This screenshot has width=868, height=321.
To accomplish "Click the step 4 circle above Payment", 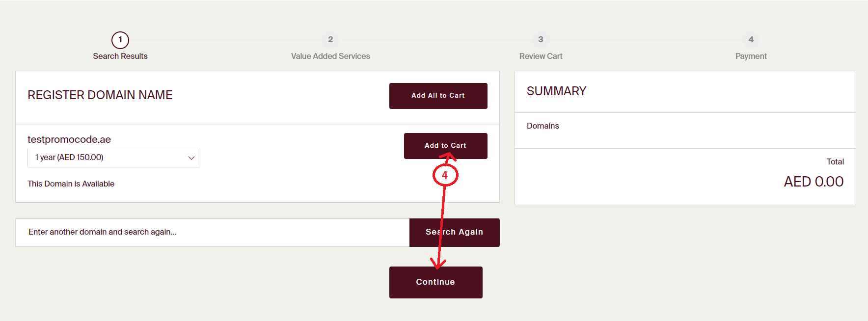I will click(x=751, y=39).
